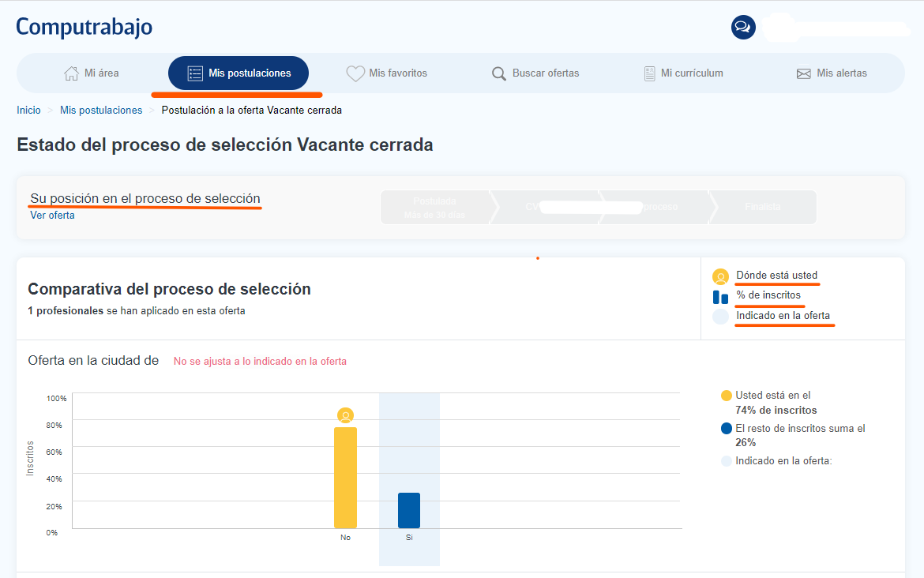Click Inicio in the breadcrumb
Screen dimensions: 924x578
[28, 111]
